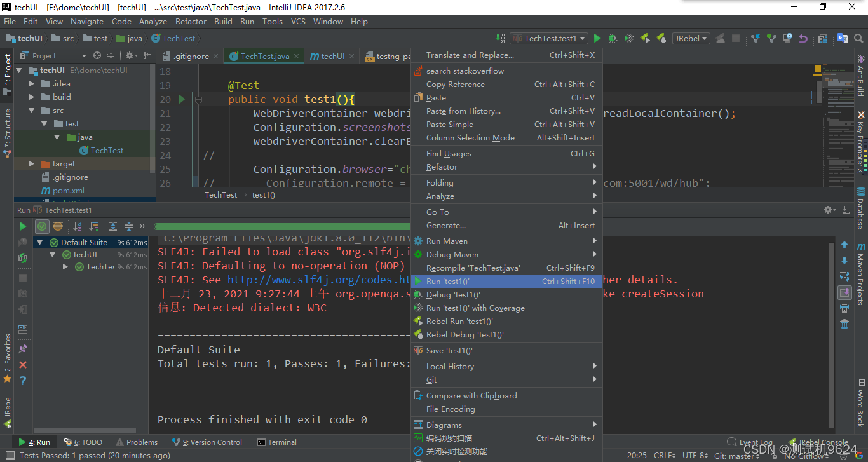Toggle Show Passed tests button
This screenshot has width=868, height=462.
(42, 226)
